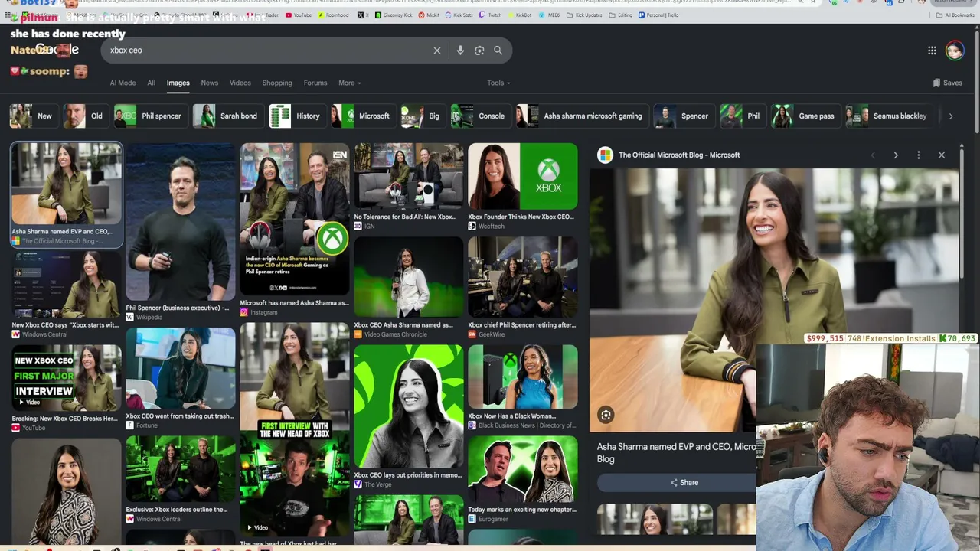
Task: Apply the 'Asha sharma microsoft gaming' chip
Action: [x=581, y=116]
